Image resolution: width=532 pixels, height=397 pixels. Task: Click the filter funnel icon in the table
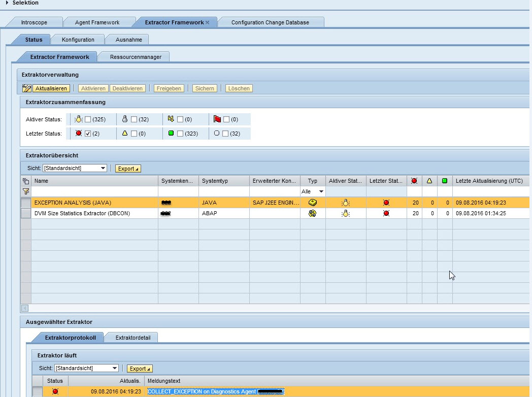(26, 191)
